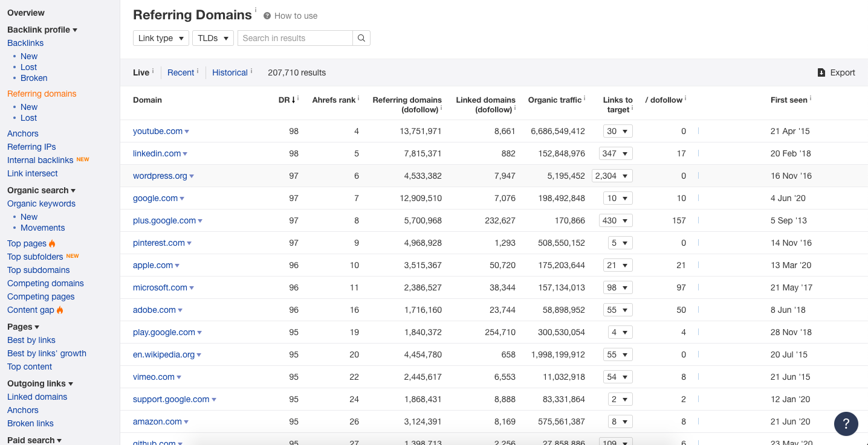Open the support.google.com domain link

click(x=171, y=399)
